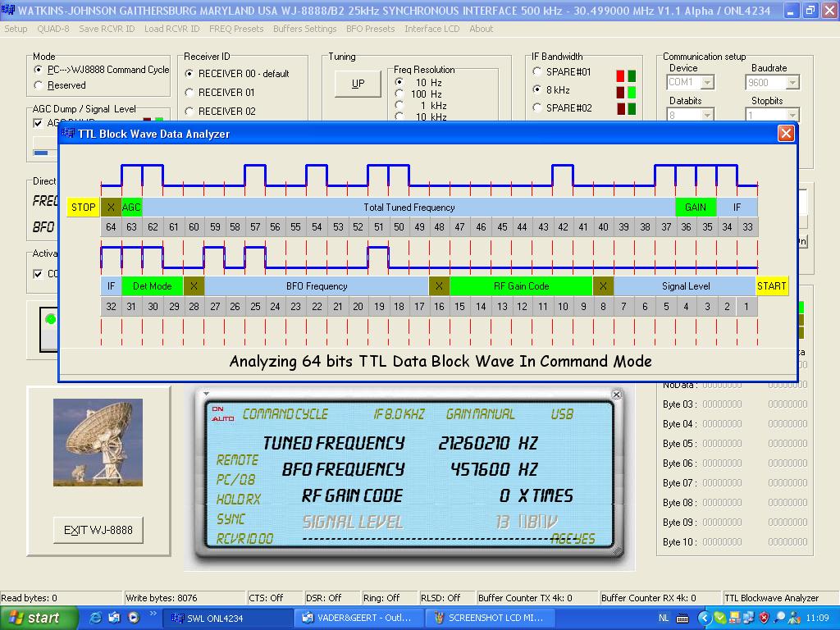Click the small triangle at LCD panel top-left

click(206, 394)
